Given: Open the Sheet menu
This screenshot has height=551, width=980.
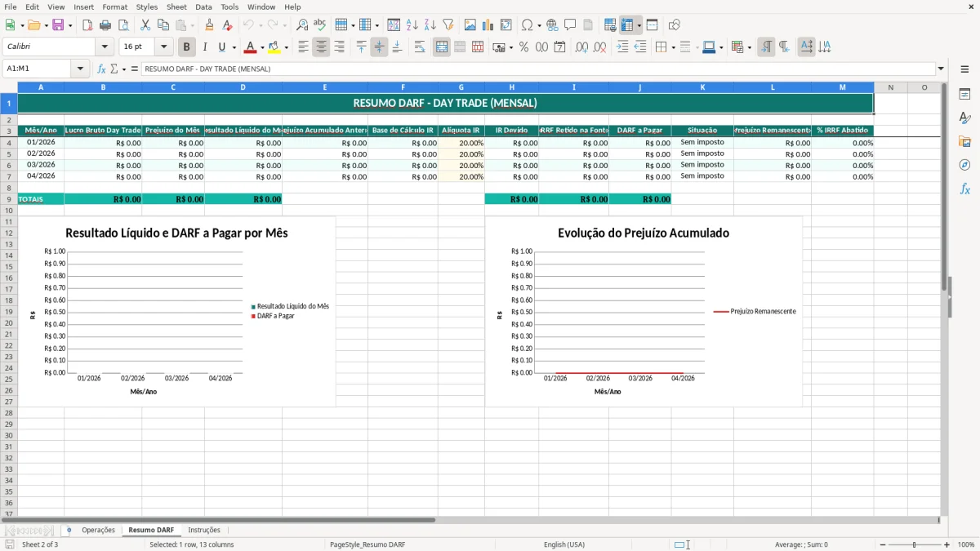Looking at the screenshot, I should (x=176, y=7).
